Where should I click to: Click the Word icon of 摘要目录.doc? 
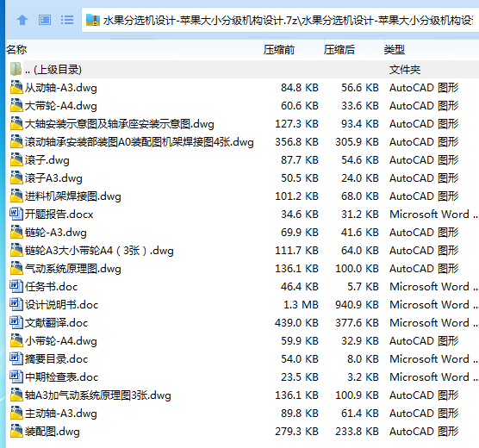(16, 358)
